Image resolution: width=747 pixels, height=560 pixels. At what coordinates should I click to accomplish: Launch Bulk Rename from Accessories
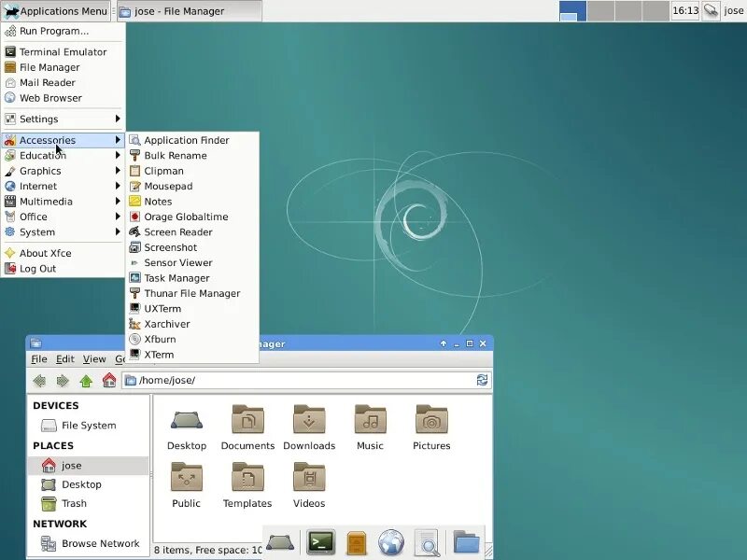(192, 155)
